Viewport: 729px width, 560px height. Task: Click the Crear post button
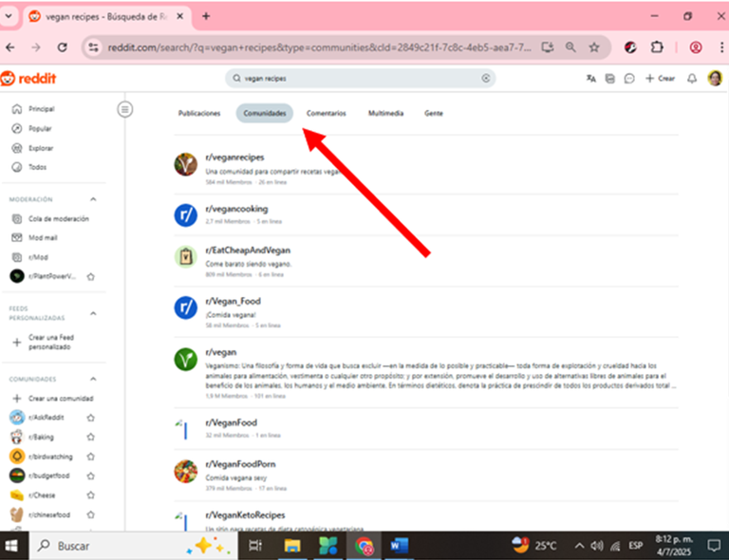660,79
